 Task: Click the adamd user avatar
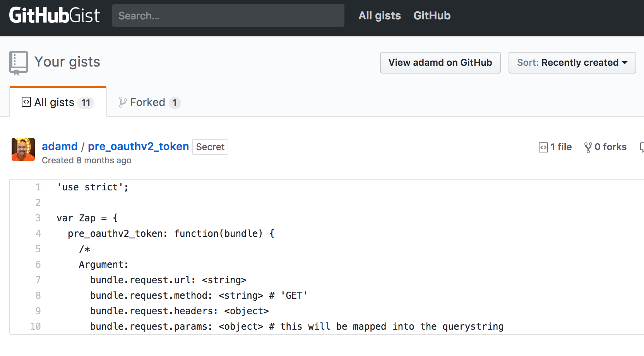point(23,149)
